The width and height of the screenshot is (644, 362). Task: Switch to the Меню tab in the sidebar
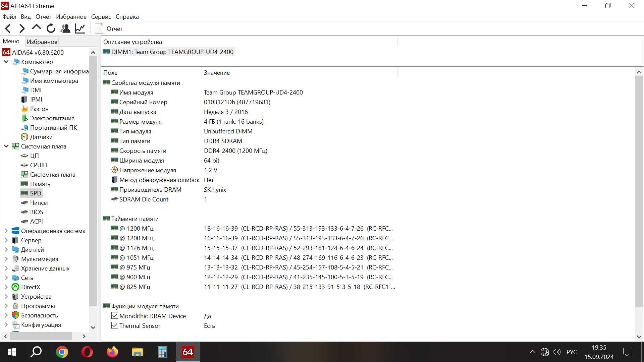11,41
